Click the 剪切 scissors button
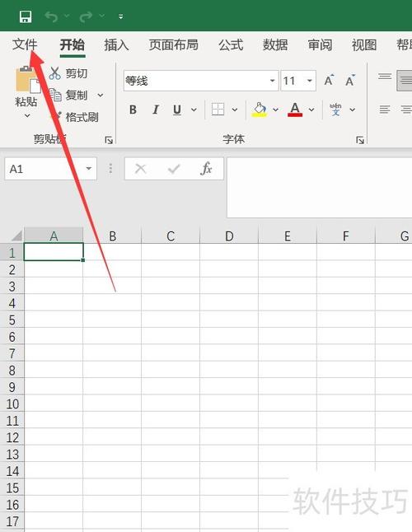Viewport: 412px width, 532px height. 68,73
